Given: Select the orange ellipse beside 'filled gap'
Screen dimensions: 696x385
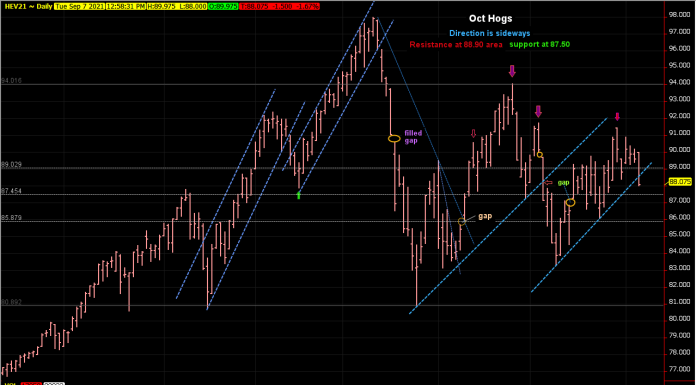Looking at the screenshot, I should tap(394, 139).
